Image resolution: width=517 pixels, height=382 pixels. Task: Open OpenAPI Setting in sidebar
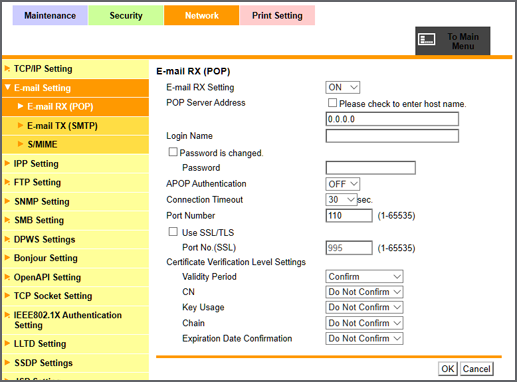75,277
